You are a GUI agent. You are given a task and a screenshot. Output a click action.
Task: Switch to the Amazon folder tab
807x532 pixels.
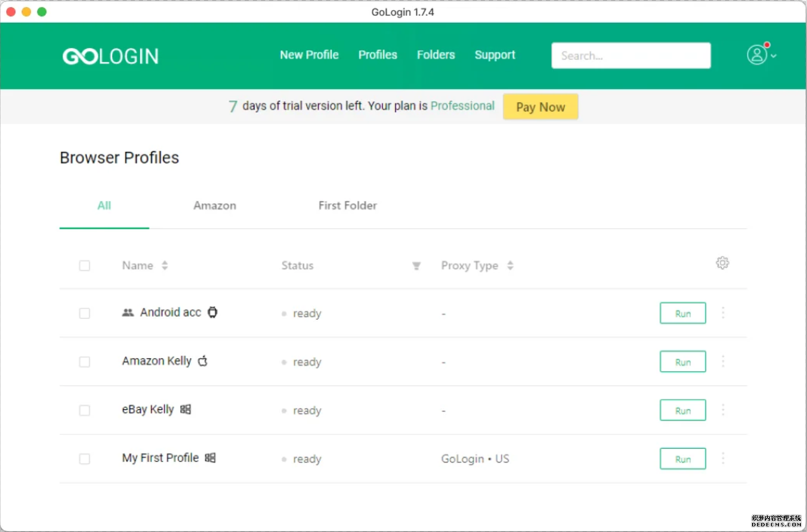(215, 205)
